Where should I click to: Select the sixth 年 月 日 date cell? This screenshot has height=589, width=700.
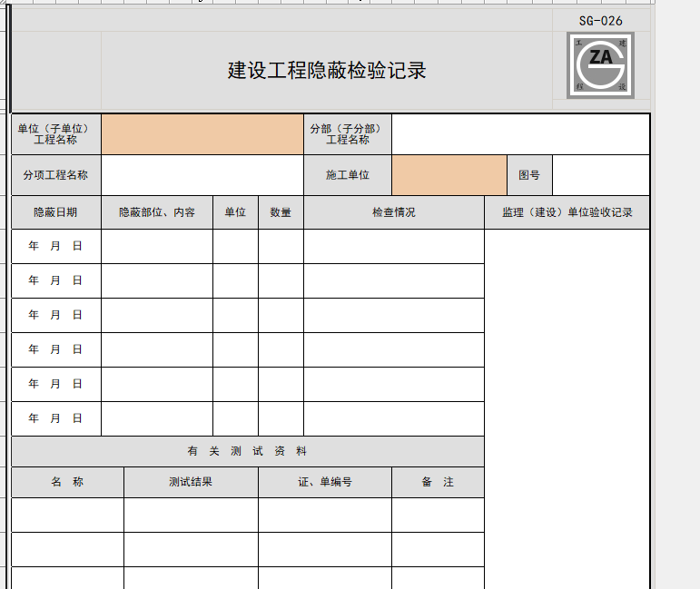(x=56, y=418)
